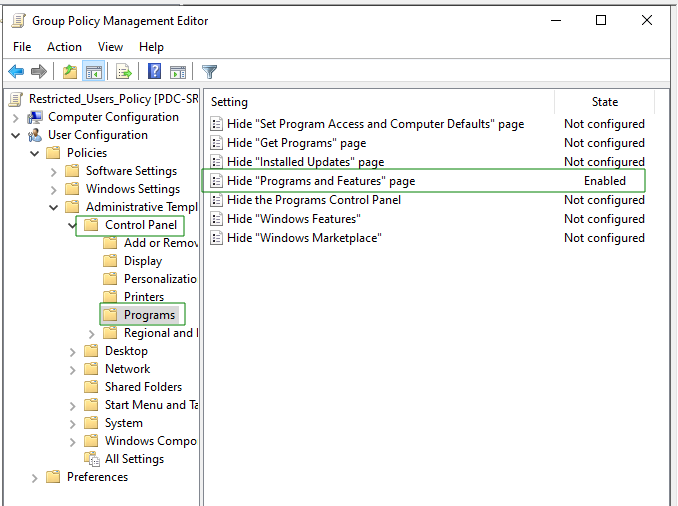The image size is (678, 506).
Task: Expand the Computer Configuration node
Action: coord(16,118)
